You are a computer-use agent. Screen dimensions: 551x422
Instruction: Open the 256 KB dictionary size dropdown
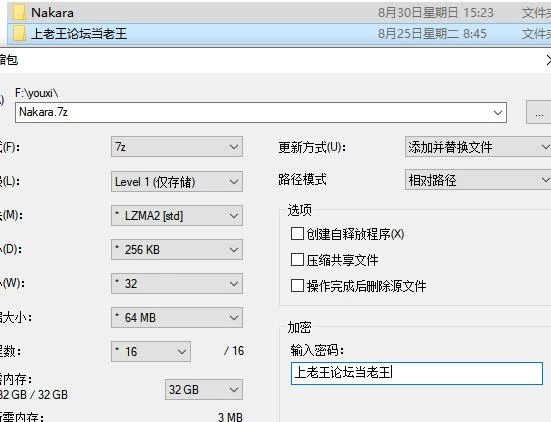[177, 249]
